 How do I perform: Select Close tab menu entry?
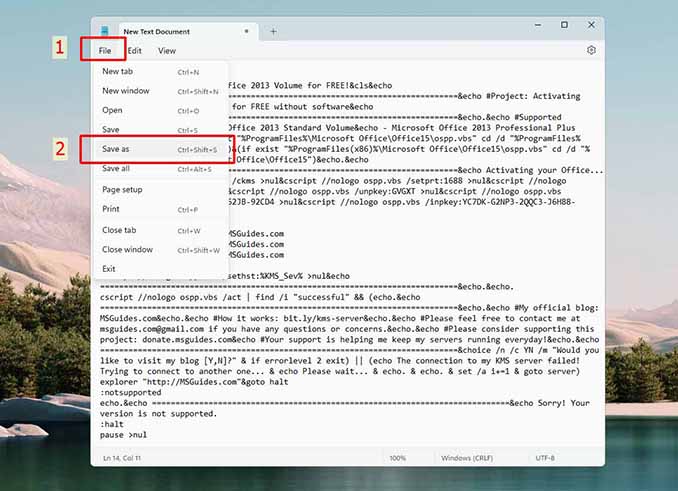pyautogui.click(x=160, y=230)
